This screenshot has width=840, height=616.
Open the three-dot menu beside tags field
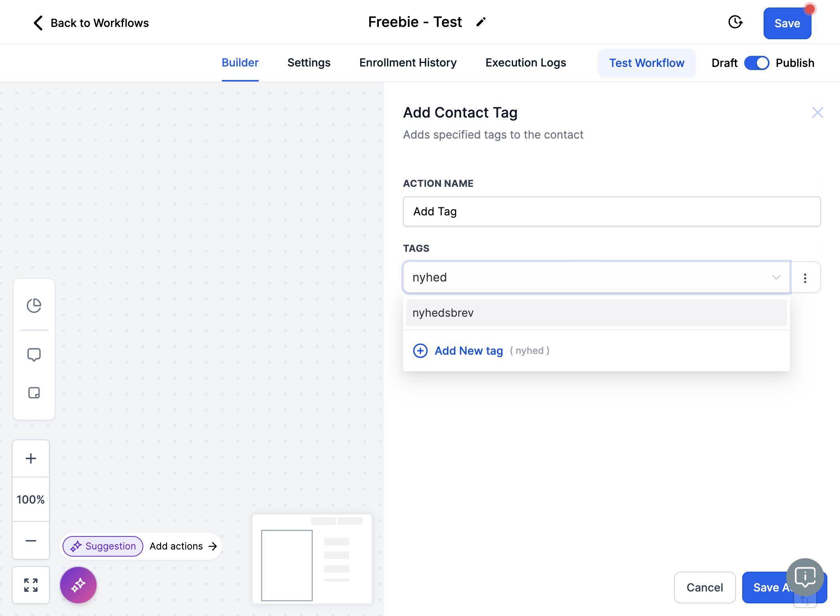point(805,278)
